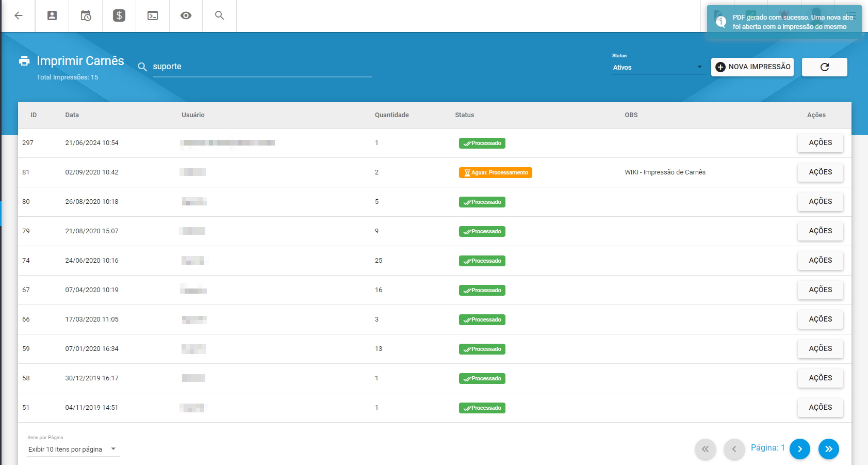Image resolution: width=868 pixels, height=465 pixels.
Task: Open AÇÕES for record 51
Action: coord(821,408)
